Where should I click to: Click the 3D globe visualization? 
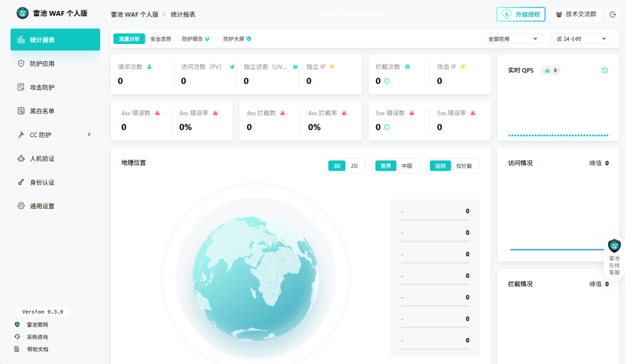256,278
